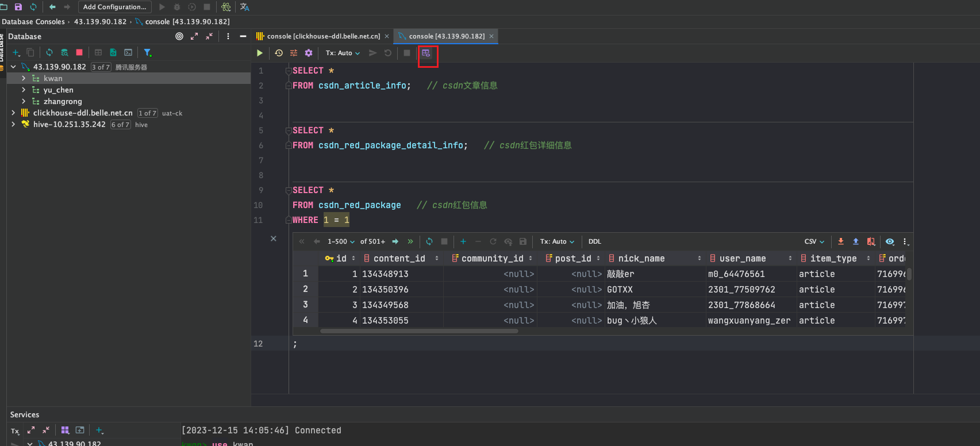The image size is (980, 446).
Task: Expand the zhangrong schema
Action: (24, 101)
